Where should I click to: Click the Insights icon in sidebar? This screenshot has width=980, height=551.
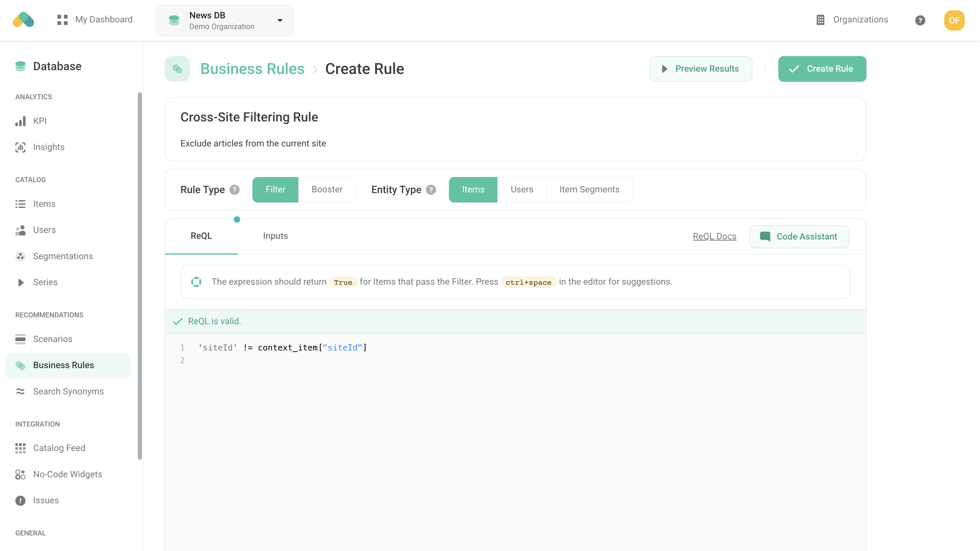click(20, 147)
